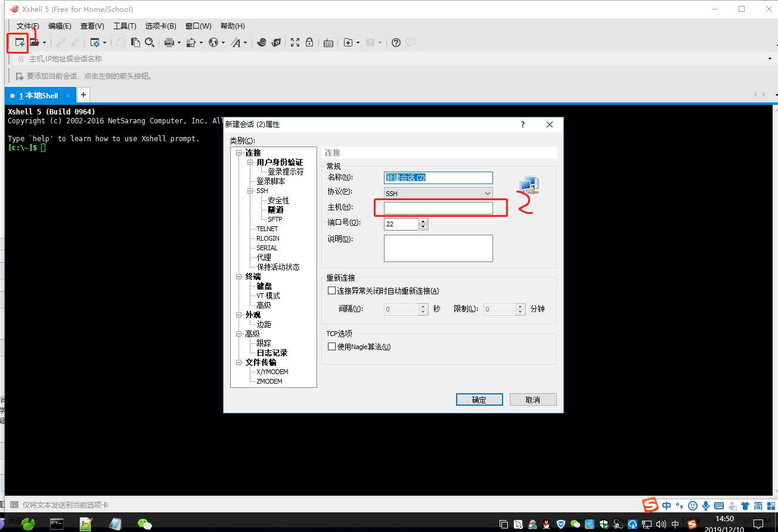Open the session Properties gear icon
The image size is (778, 532).
tap(95, 42)
